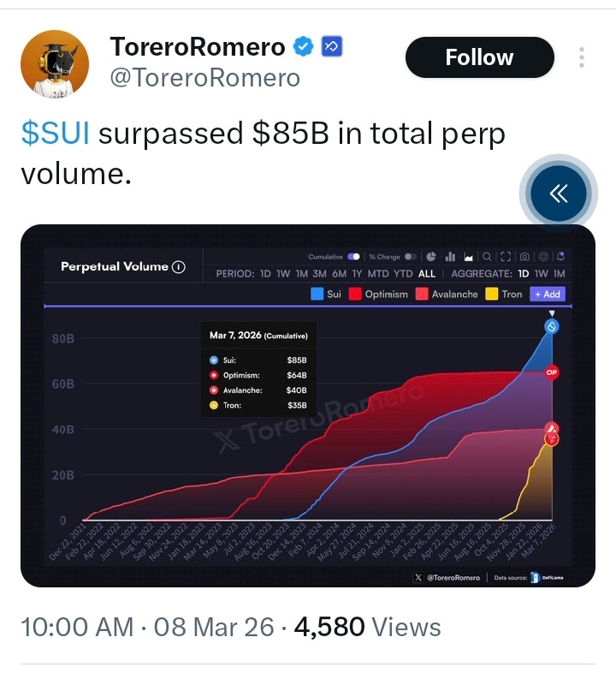The height and width of the screenshot is (673, 616).
Task: Click the verified blue checkmark badge
Action: [x=304, y=47]
